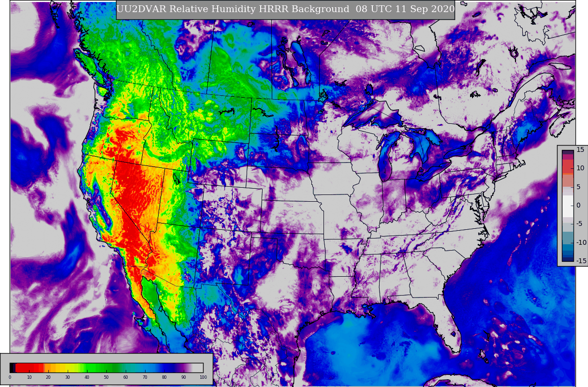588x387 pixels.
Task: Pick the black segment at the humidity colorbar's start
Action: tap(13, 368)
